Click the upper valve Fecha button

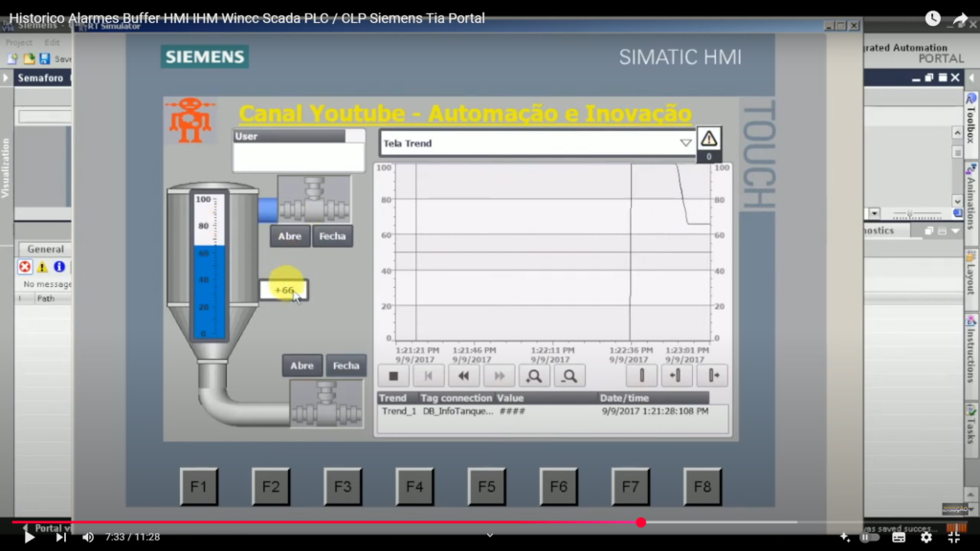point(332,236)
